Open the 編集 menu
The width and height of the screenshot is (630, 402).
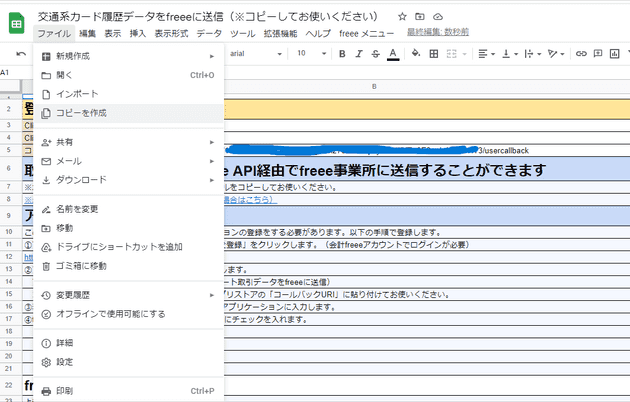[87, 34]
